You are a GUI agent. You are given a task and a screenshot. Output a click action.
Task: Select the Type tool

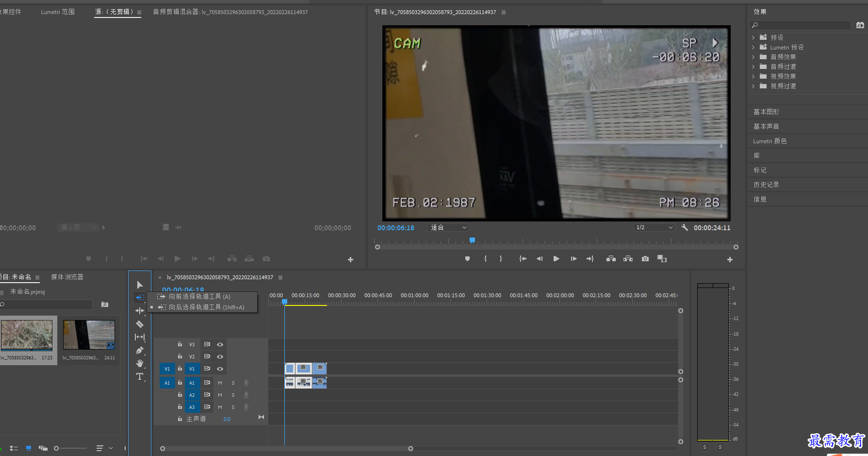click(140, 376)
